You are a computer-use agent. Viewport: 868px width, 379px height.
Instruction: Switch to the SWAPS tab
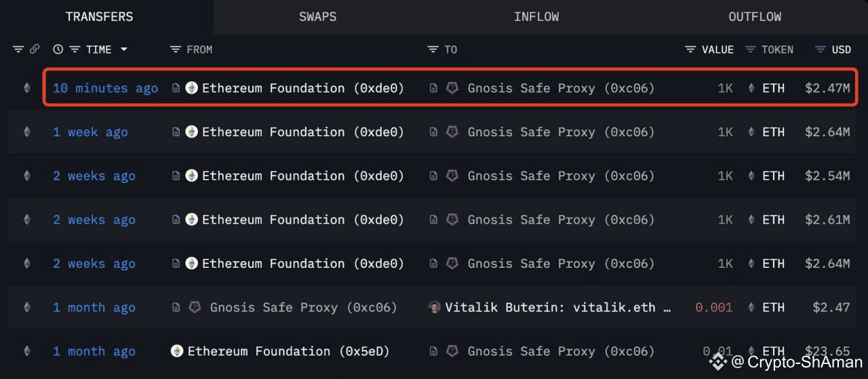(x=317, y=17)
